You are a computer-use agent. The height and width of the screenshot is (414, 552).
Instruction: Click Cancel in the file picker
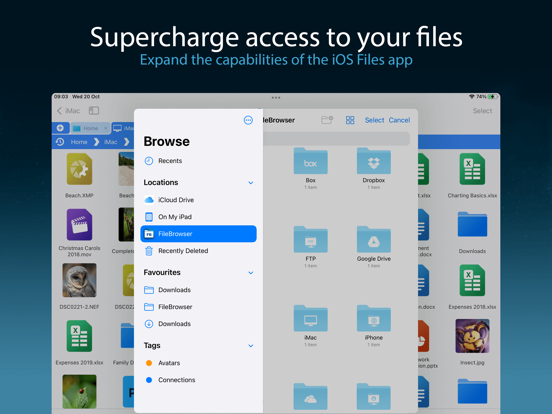coord(399,120)
